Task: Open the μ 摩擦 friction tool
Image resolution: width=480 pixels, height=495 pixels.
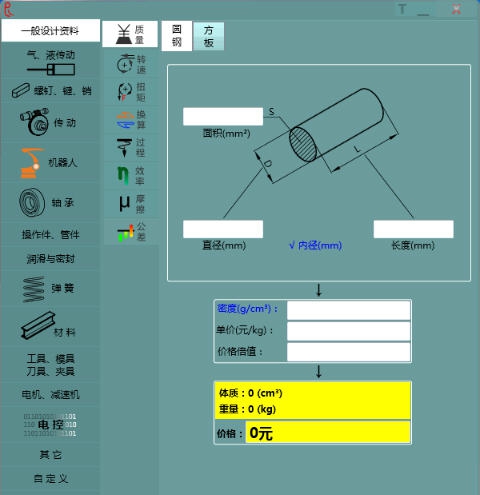Action: tap(131, 204)
